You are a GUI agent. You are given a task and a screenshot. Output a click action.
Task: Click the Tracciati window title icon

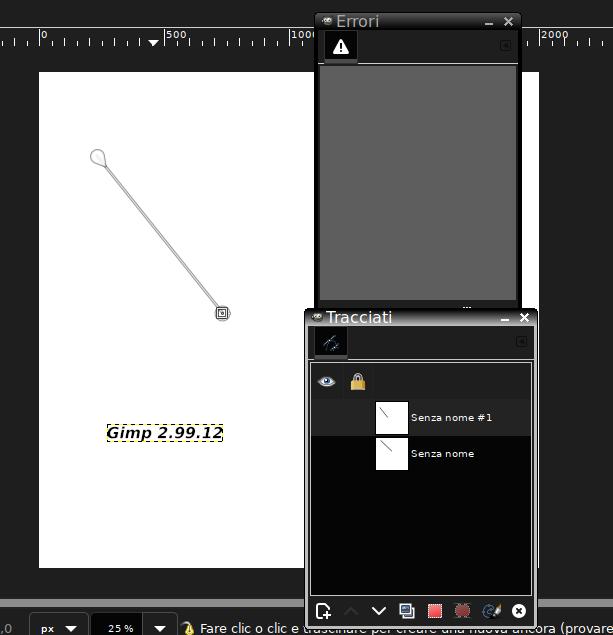click(x=317, y=317)
